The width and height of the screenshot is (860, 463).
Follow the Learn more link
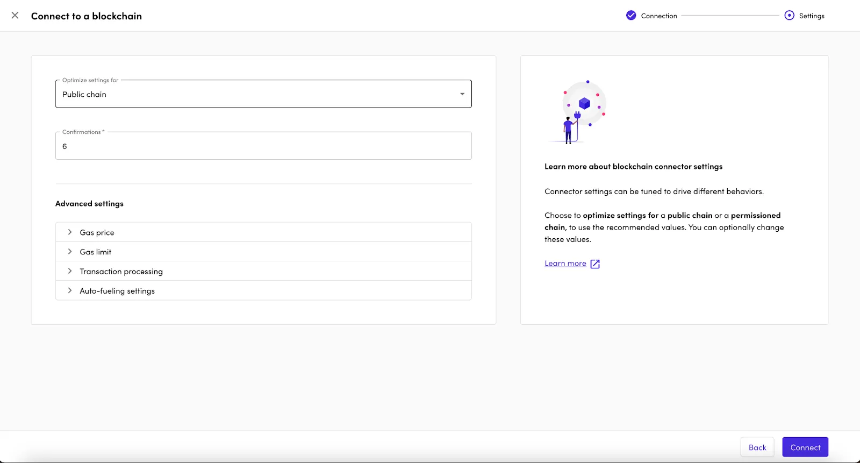click(565, 263)
